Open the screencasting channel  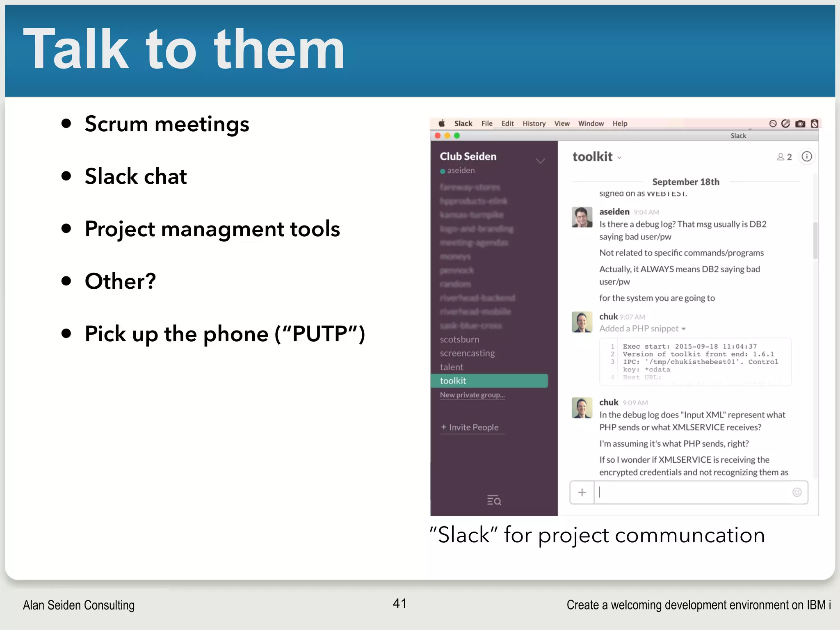tap(467, 353)
